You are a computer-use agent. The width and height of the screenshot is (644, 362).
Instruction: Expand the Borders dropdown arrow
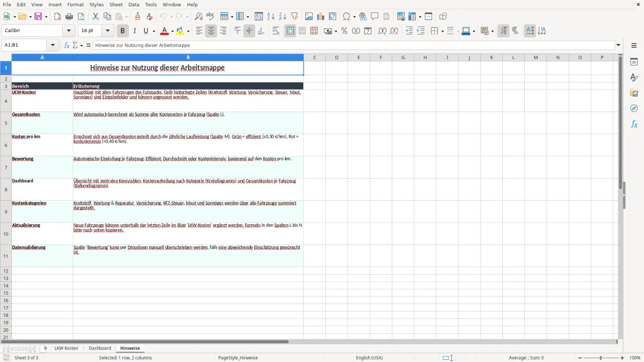pos(442,31)
